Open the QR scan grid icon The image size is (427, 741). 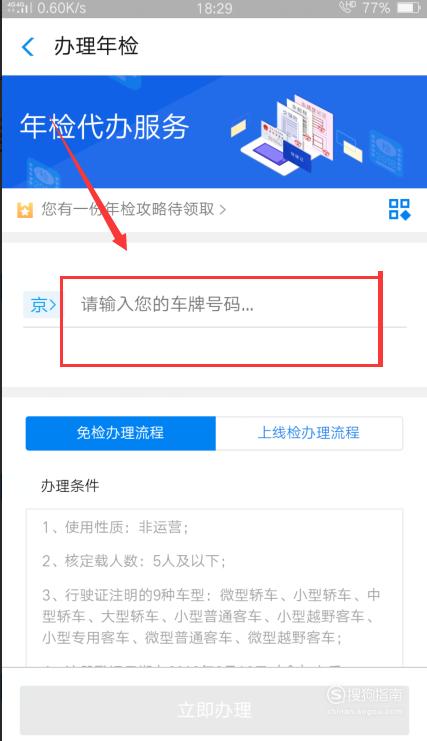[400, 209]
